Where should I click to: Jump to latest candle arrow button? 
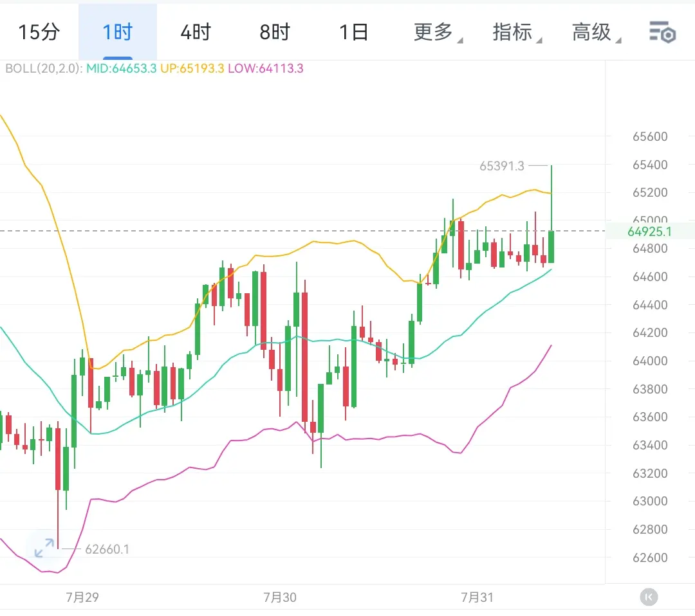click(x=649, y=597)
